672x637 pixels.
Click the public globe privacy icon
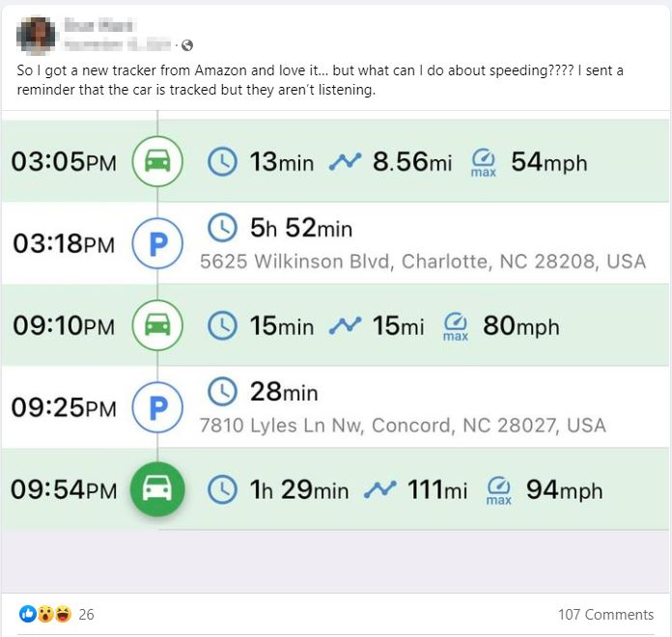(187, 44)
